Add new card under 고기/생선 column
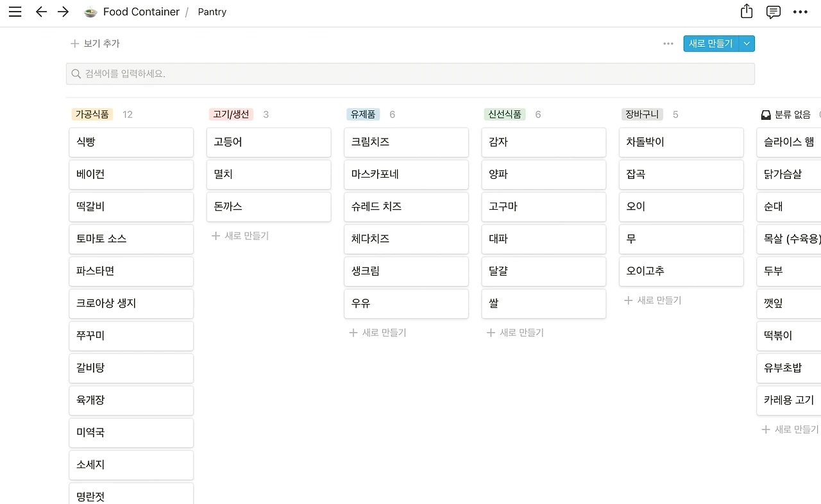 click(x=241, y=236)
